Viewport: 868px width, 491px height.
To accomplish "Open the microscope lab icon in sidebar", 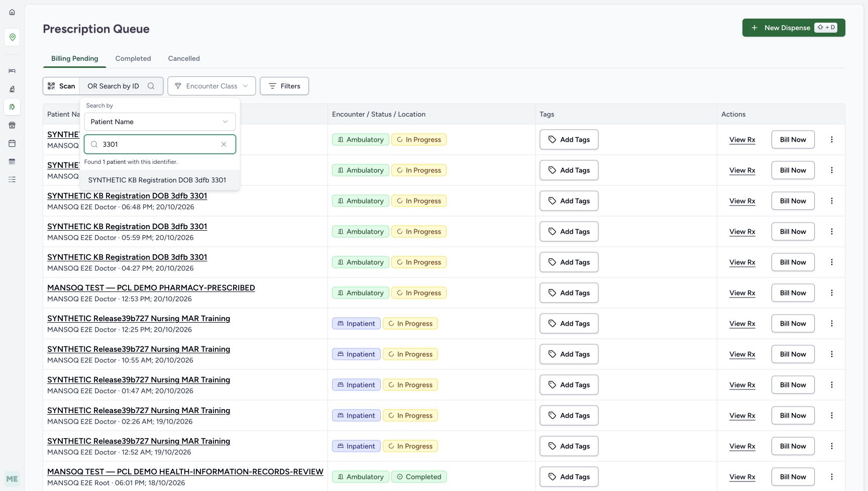I will coord(12,89).
